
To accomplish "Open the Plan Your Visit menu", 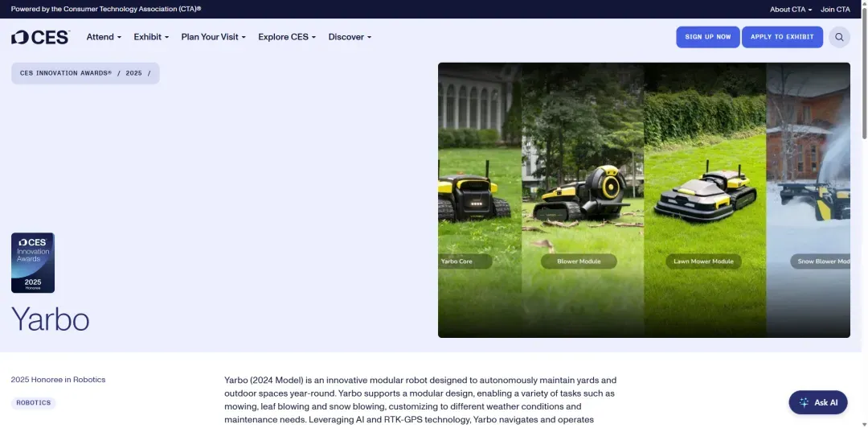I will coord(213,37).
